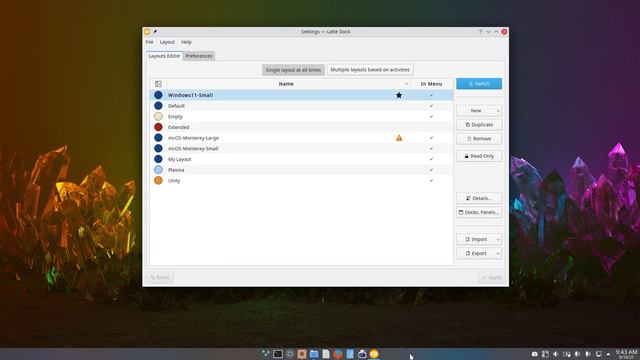Click the star icon on Windows11-Small row
The image size is (640, 360).
pos(399,95)
